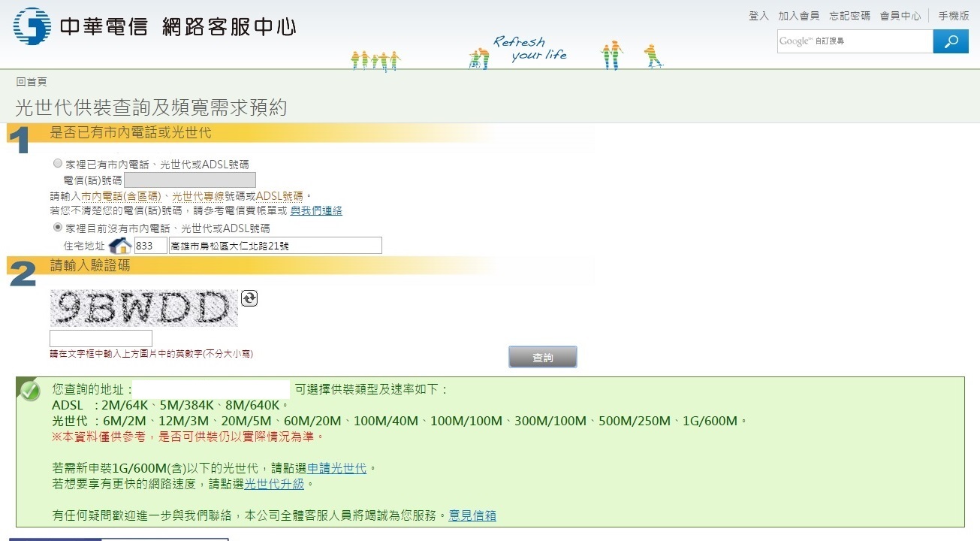Click the 與我們連絡 link
This screenshot has height=541, width=980.
pyautogui.click(x=316, y=210)
